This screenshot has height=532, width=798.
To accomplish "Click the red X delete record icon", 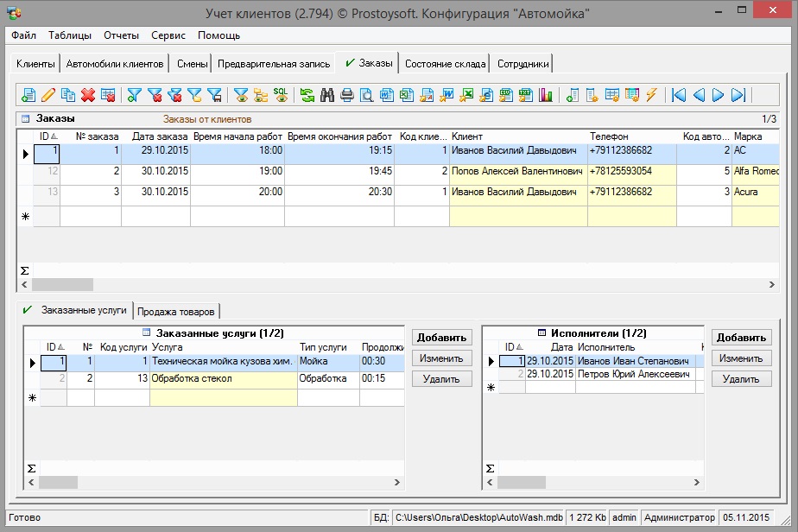I will pos(87,95).
